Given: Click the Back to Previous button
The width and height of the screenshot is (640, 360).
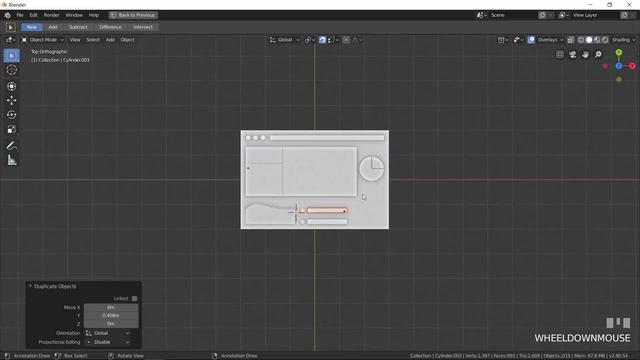Looking at the screenshot, I should click(133, 15).
